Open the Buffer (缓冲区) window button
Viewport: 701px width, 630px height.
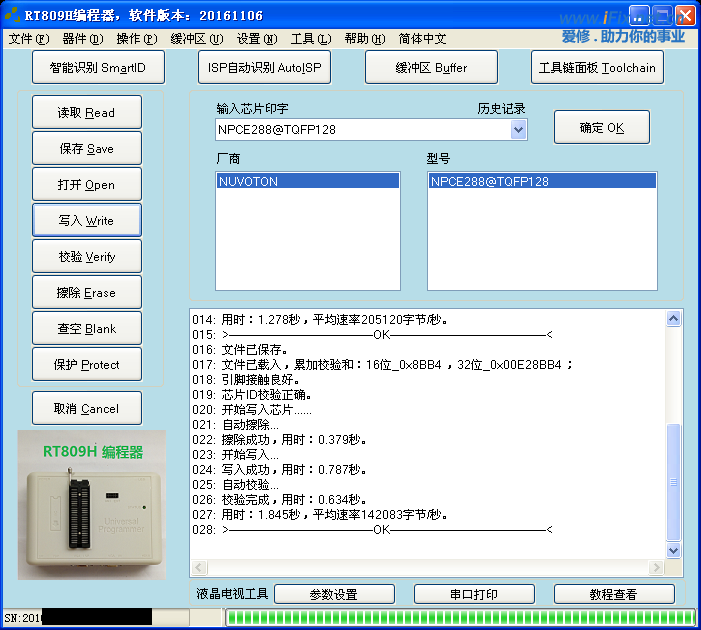(431, 68)
